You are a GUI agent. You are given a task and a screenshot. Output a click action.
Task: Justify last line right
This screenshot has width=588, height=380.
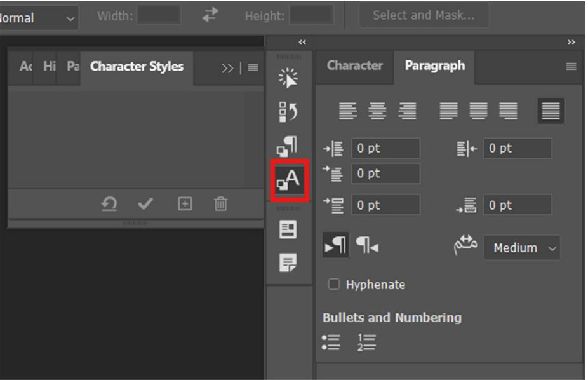pos(508,111)
